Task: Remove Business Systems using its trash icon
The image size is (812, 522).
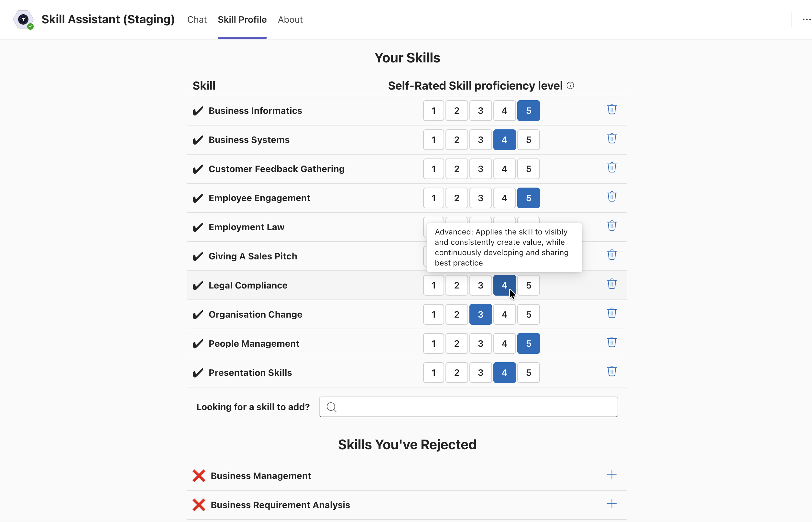Action: point(611,138)
